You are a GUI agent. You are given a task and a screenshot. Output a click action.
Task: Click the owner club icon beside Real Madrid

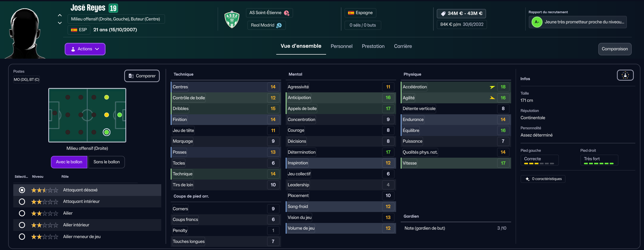279,25
